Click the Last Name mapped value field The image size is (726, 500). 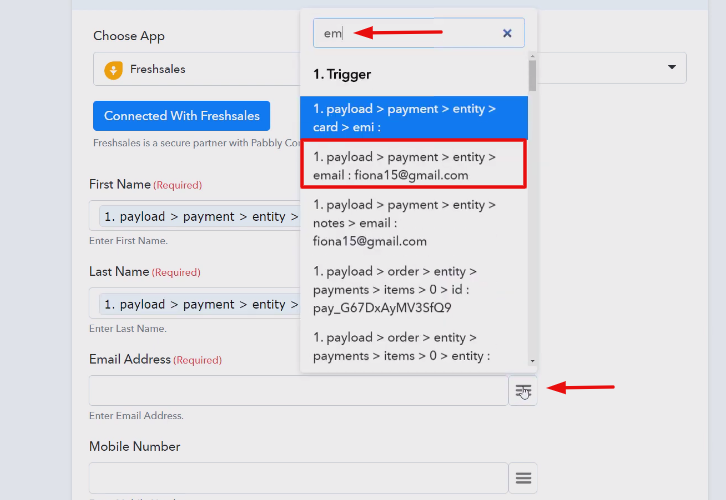195,303
